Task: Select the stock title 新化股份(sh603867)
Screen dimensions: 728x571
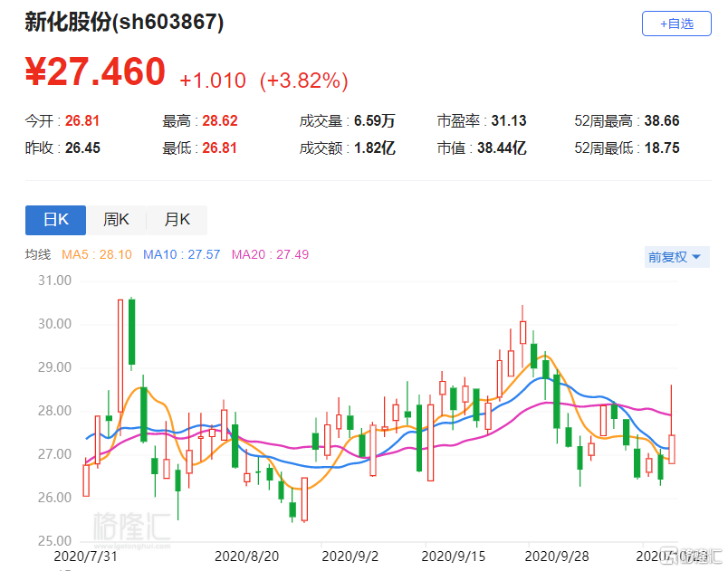Action: (x=124, y=22)
